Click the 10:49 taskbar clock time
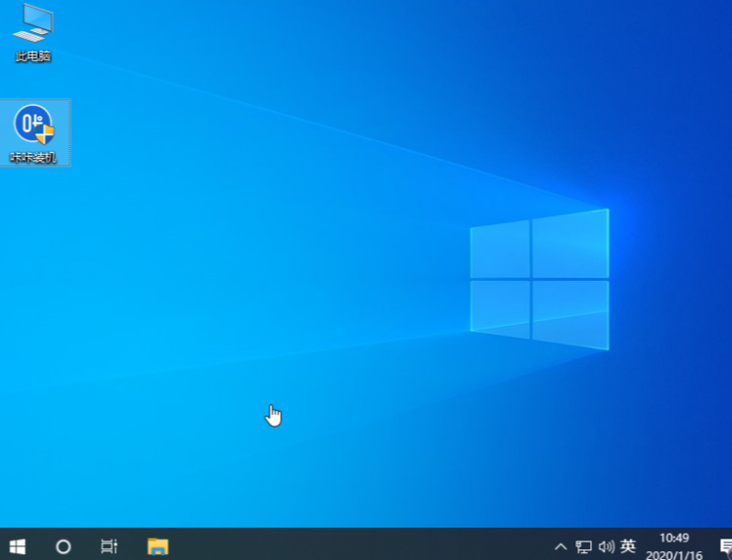 (x=674, y=537)
